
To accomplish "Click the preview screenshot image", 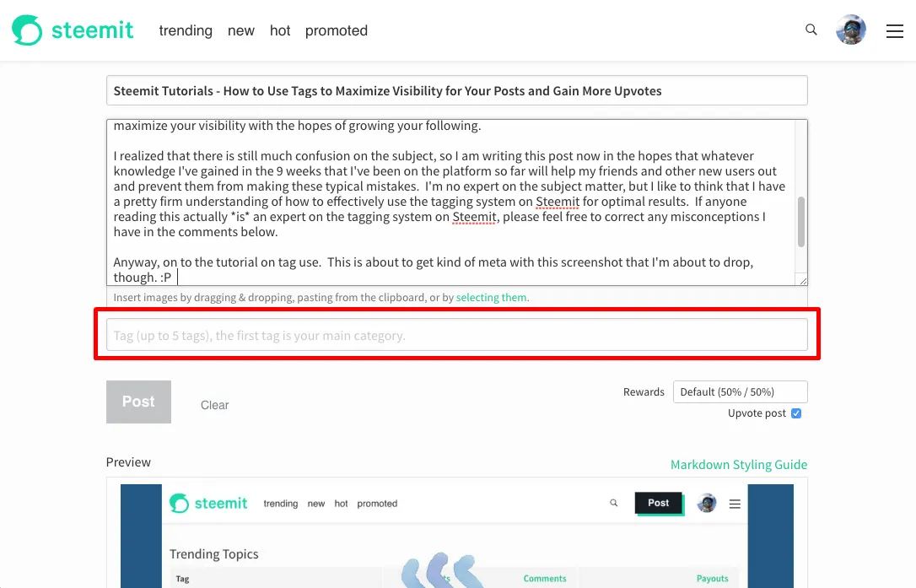I will (x=457, y=536).
